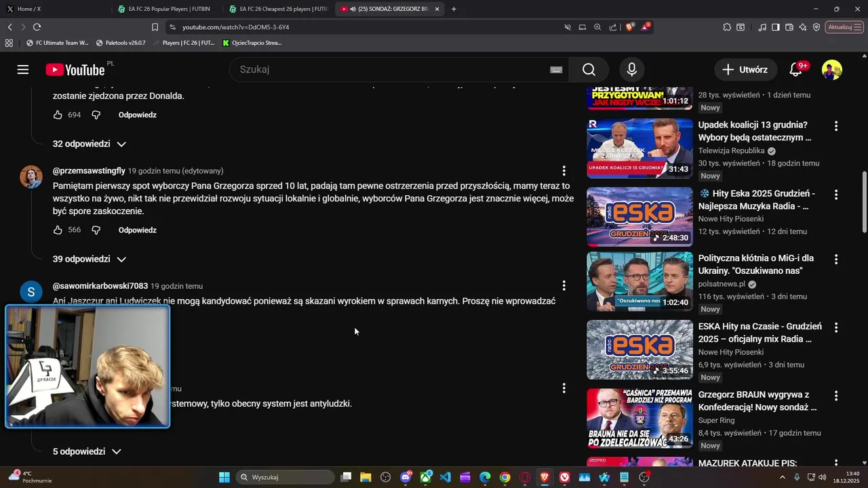The height and width of the screenshot is (488, 868).
Task: Open the YouTube hamburger guide menu
Action: (23, 70)
